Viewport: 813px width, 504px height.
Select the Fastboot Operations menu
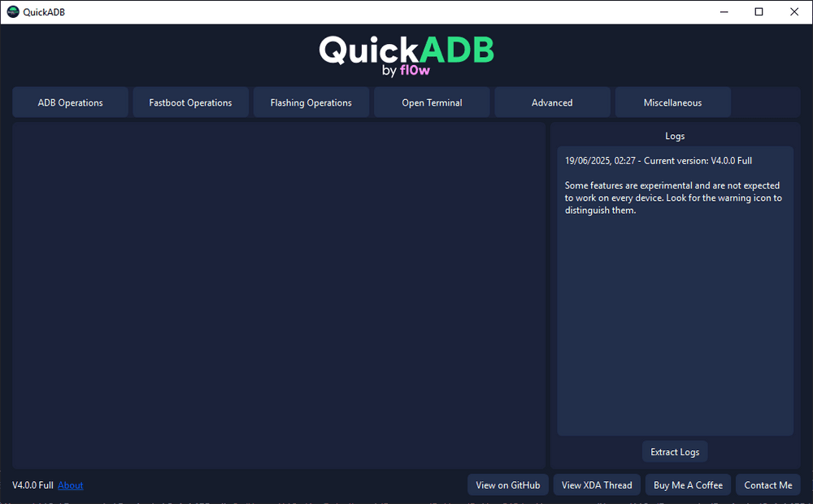(x=190, y=102)
